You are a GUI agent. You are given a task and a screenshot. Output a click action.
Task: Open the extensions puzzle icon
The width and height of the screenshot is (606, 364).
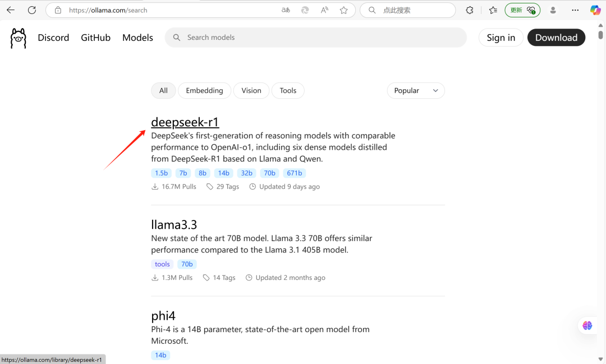click(x=470, y=10)
